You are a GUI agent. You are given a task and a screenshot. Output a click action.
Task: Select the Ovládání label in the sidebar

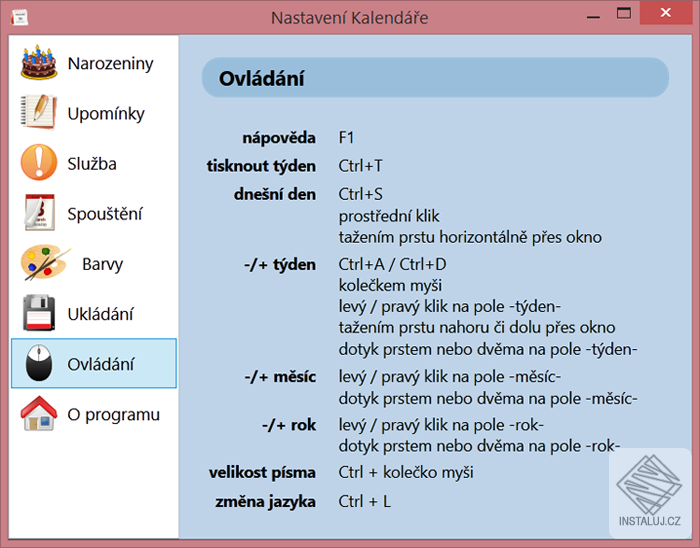pos(100,364)
